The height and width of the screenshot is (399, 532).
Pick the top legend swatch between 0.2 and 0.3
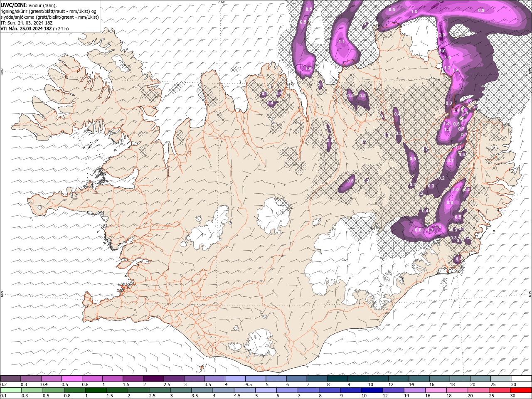[11, 379]
